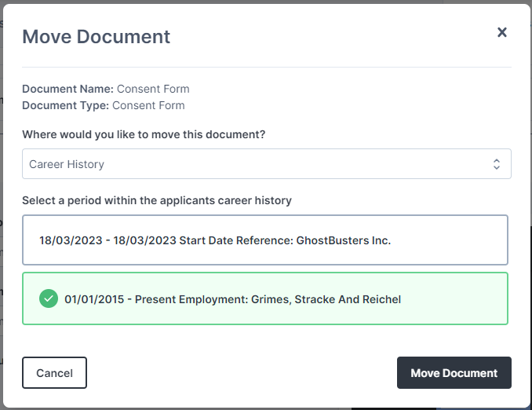Click the Document Name label
Viewport: 532px width, 410px height.
click(x=67, y=89)
